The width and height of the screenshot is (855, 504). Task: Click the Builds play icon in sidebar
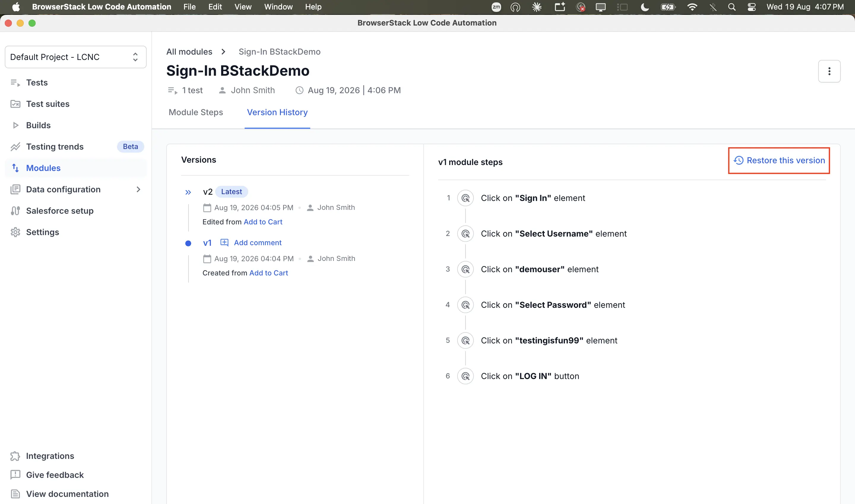click(15, 125)
